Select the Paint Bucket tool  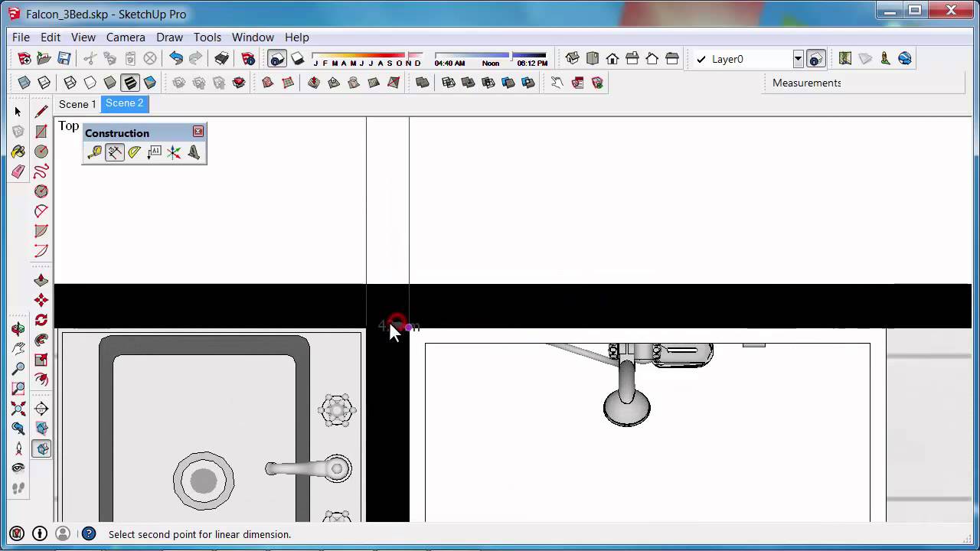click(x=18, y=152)
